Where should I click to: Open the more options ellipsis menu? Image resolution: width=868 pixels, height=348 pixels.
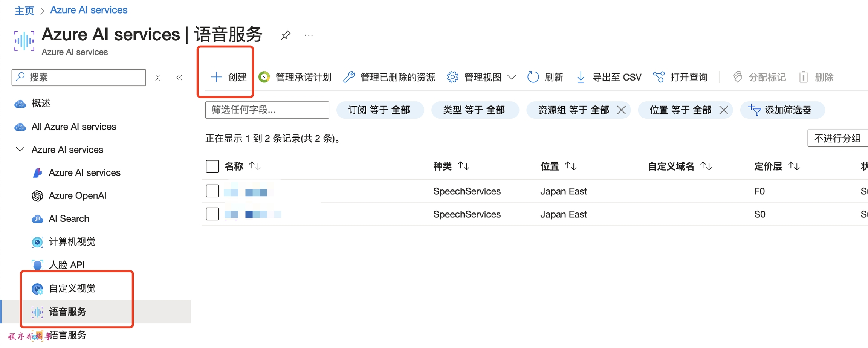[x=309, y=35]
